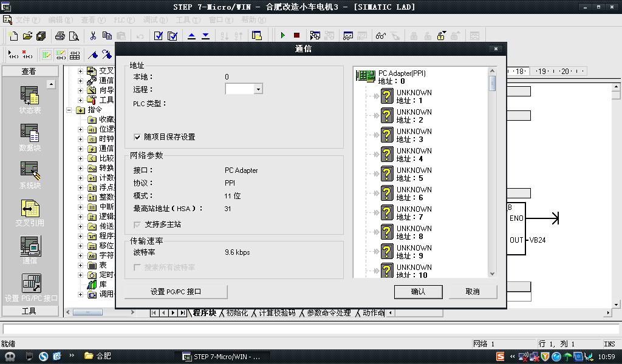Image resolution: width=622 pixels, height=364 pixels.
Task: Click the Cut scissors icon
Action: tap(93, 36)
